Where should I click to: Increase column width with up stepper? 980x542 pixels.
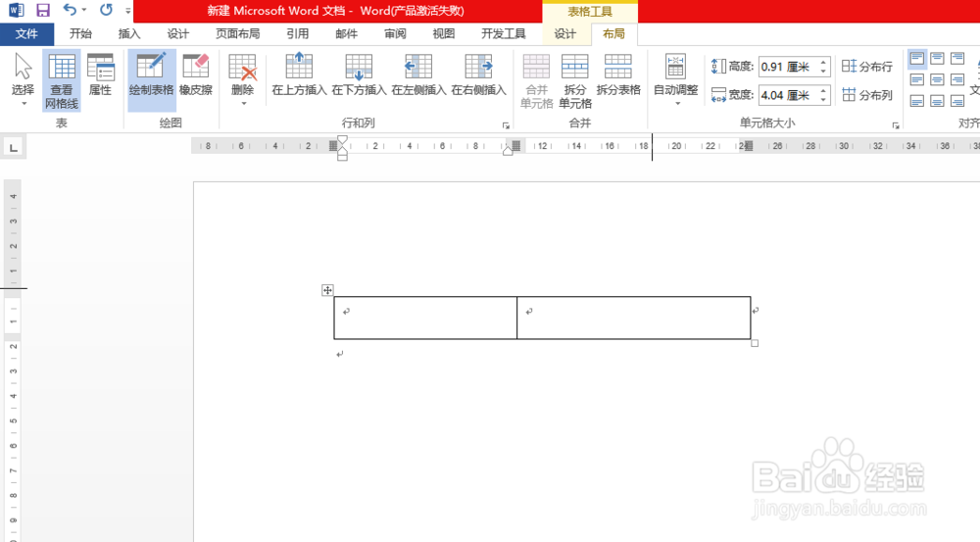[x=824, y=90]
